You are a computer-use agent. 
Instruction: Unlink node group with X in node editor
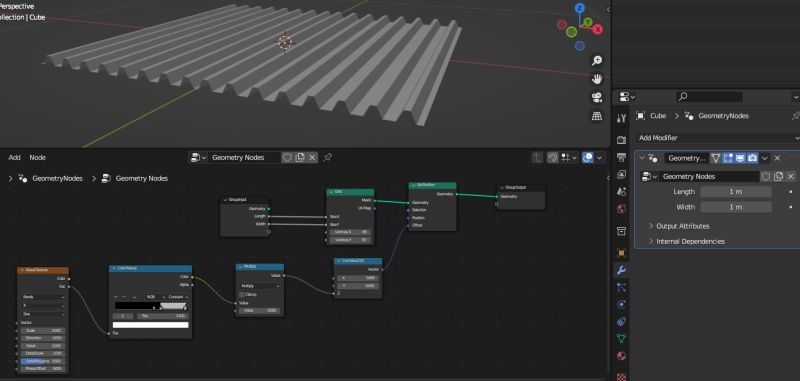point(313,158)
